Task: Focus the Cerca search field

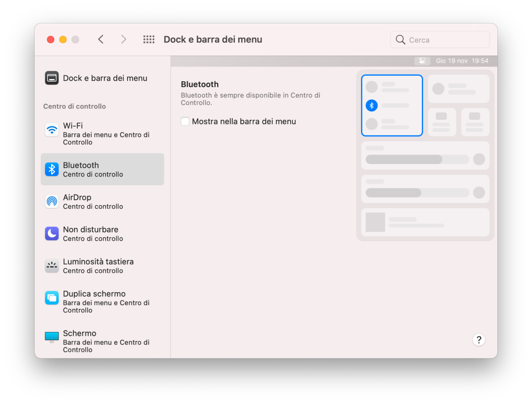Action: [440, 40]
